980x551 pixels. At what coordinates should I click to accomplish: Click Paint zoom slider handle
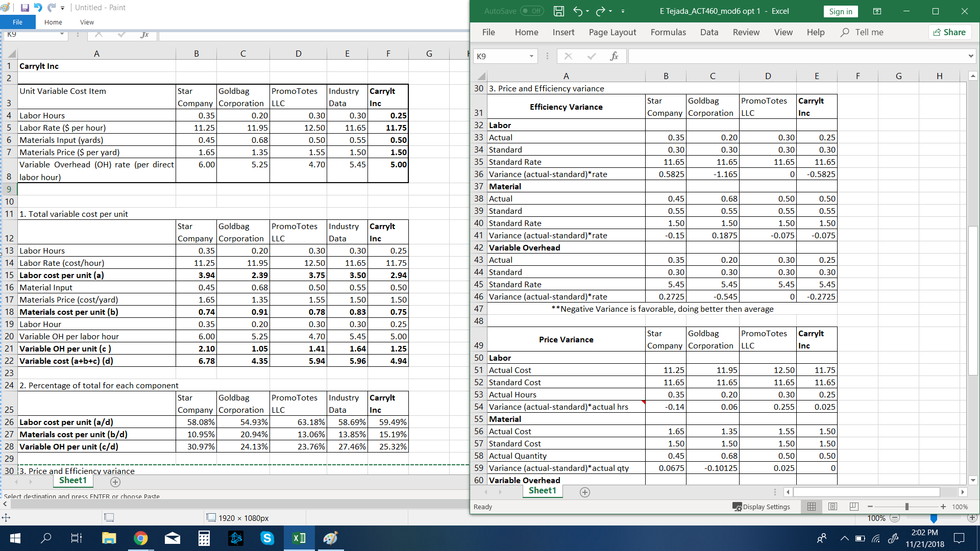934,518
